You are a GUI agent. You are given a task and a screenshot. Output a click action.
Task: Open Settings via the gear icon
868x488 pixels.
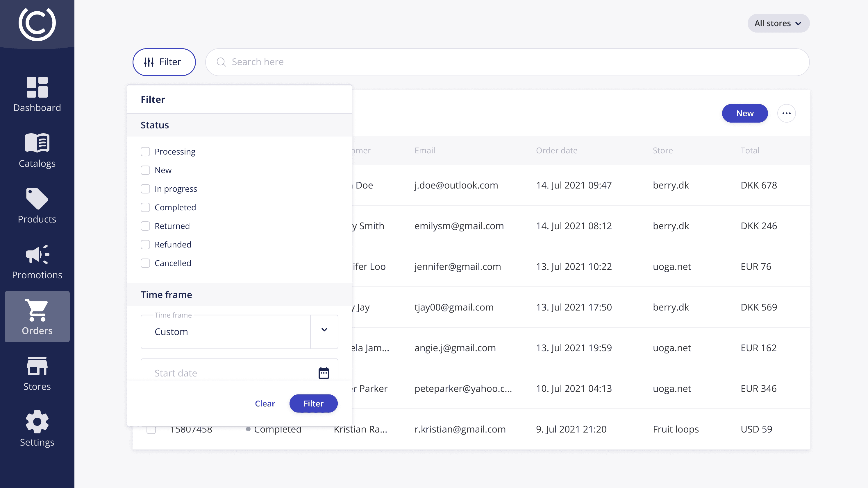pos(37,422)
